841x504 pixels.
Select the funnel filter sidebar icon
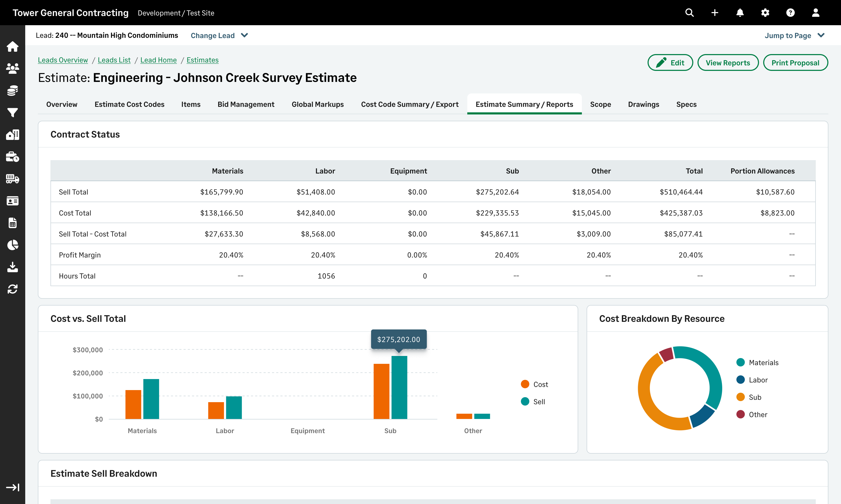coord(13,112)
